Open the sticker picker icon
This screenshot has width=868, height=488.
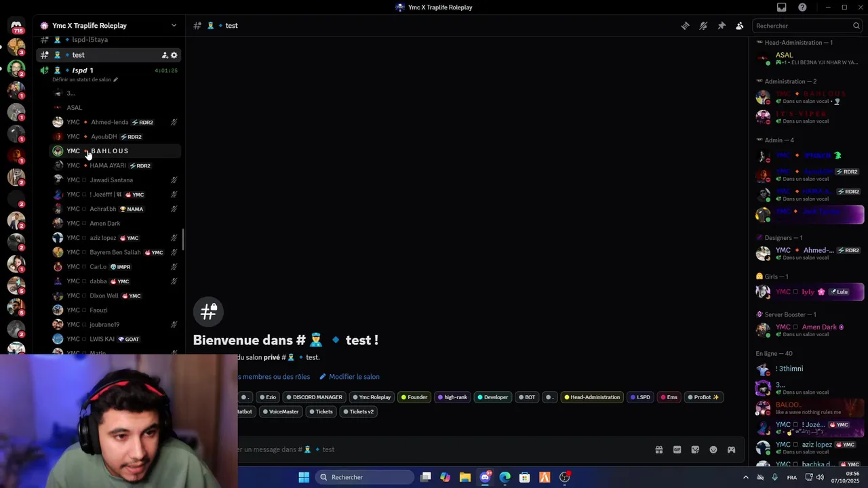(695, 449)
